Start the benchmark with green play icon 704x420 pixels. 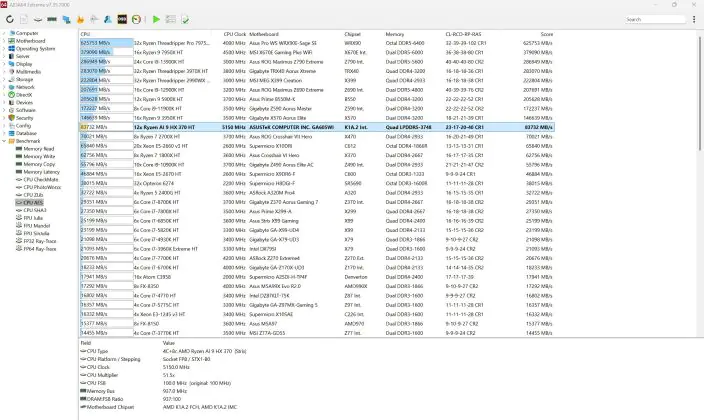pos(156,19)
